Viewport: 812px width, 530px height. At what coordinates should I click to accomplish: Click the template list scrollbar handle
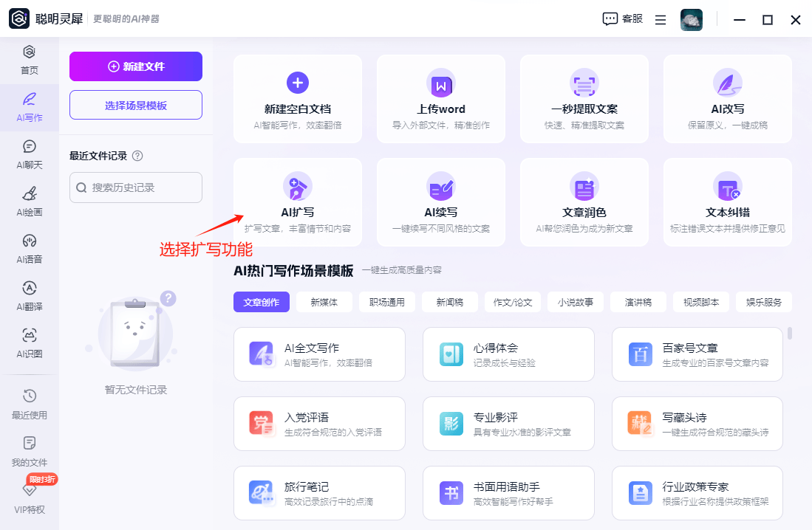pos(790,333)
